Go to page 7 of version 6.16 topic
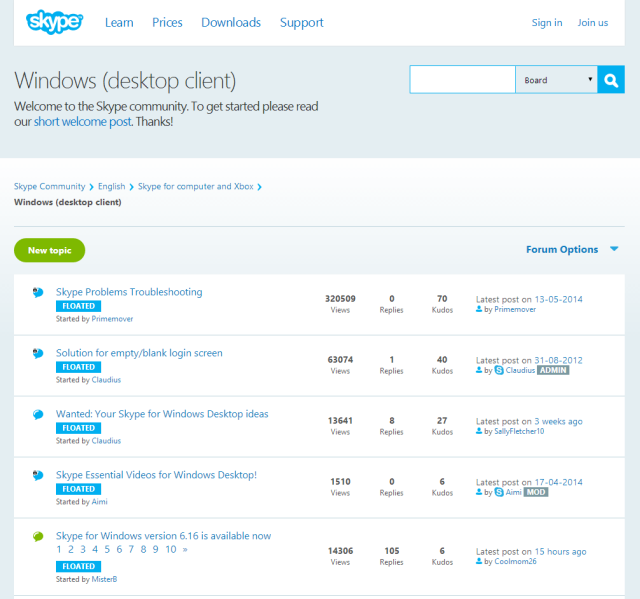This screenshot has width=640, height=599. (x=131, y=550)
